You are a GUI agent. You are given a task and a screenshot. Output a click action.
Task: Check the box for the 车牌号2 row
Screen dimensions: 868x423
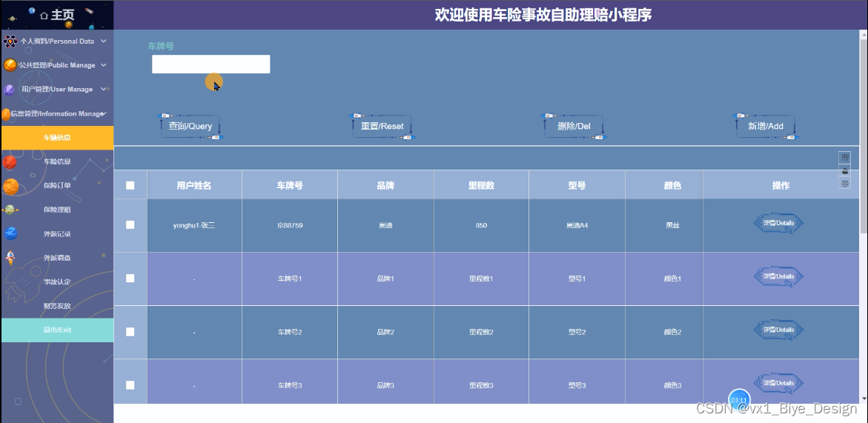130,332
